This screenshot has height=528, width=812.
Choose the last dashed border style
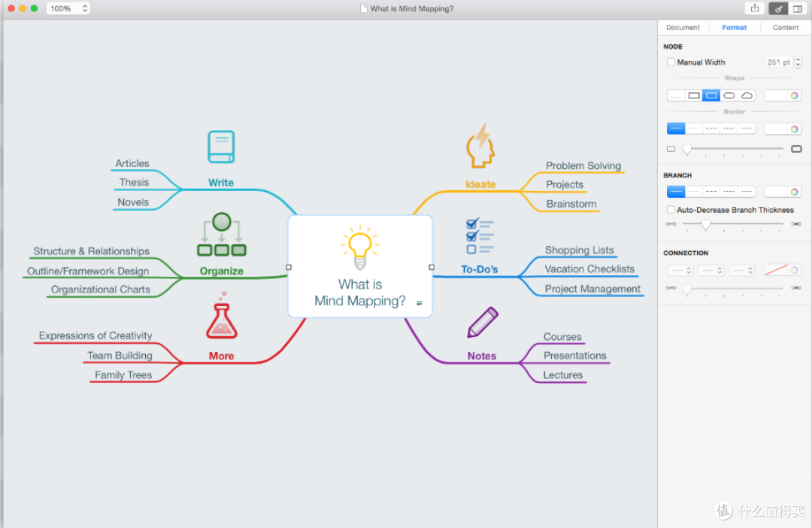(x=747, y=129)
